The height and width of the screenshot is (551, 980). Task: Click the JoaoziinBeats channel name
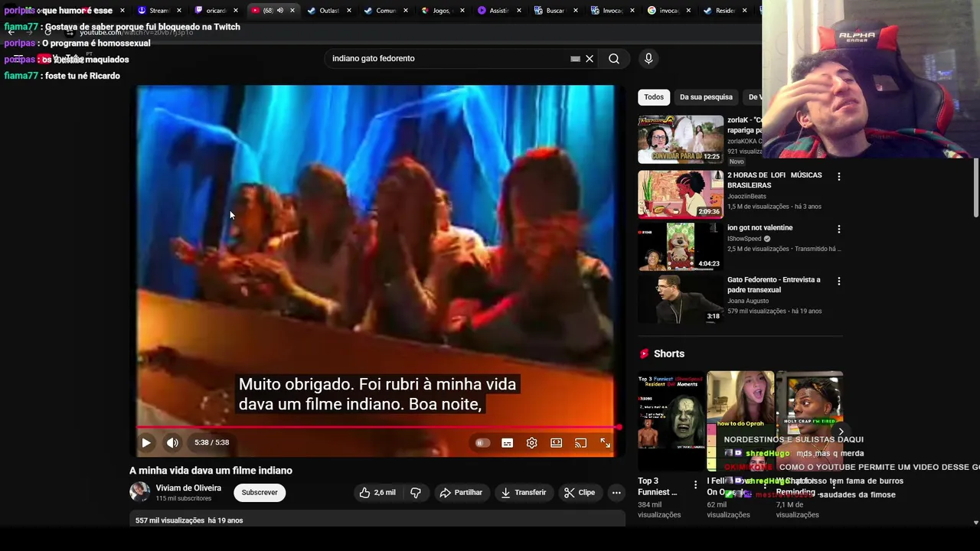pyautogui.click(x=746, y=197)
